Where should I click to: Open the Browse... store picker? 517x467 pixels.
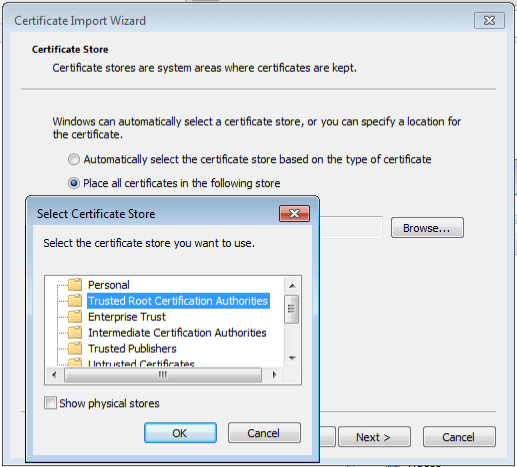click(x=427, y=228)
